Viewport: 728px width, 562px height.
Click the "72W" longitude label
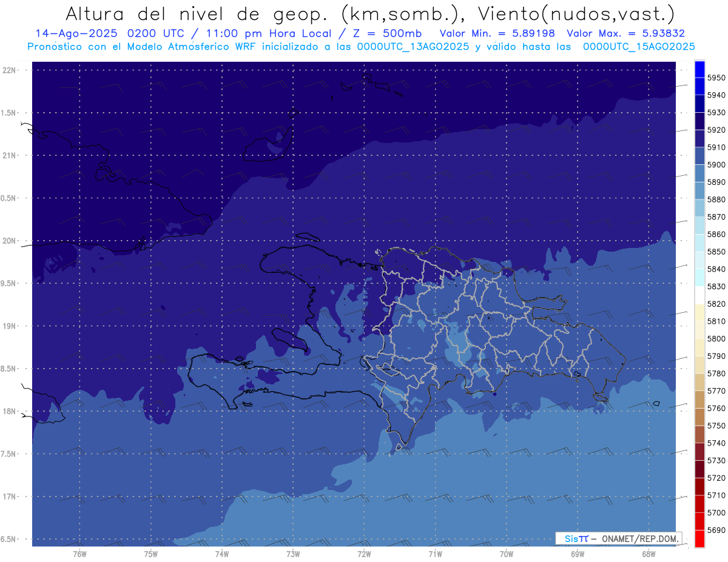point(364,554)
